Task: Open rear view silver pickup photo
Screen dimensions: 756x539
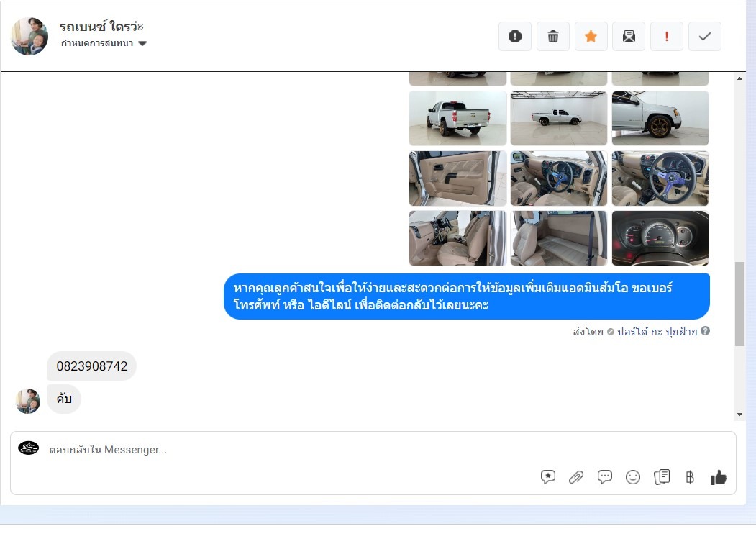Action: (457, 118)
